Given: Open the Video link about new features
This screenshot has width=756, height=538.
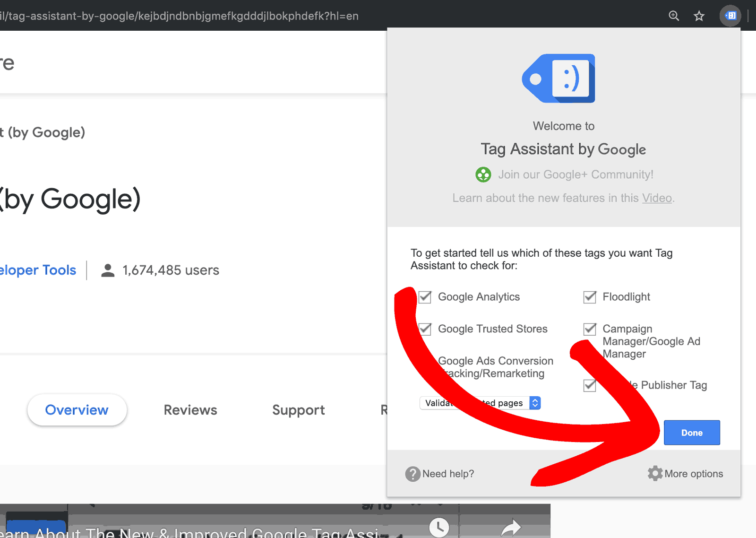Looking at the screenshot, I should click(x=657, y=198).
